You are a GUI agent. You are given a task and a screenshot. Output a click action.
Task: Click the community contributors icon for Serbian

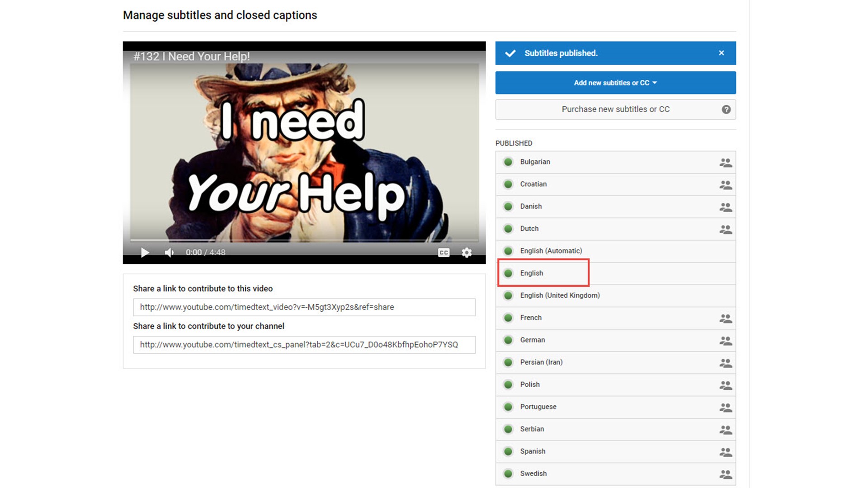(x=726, y=430)
